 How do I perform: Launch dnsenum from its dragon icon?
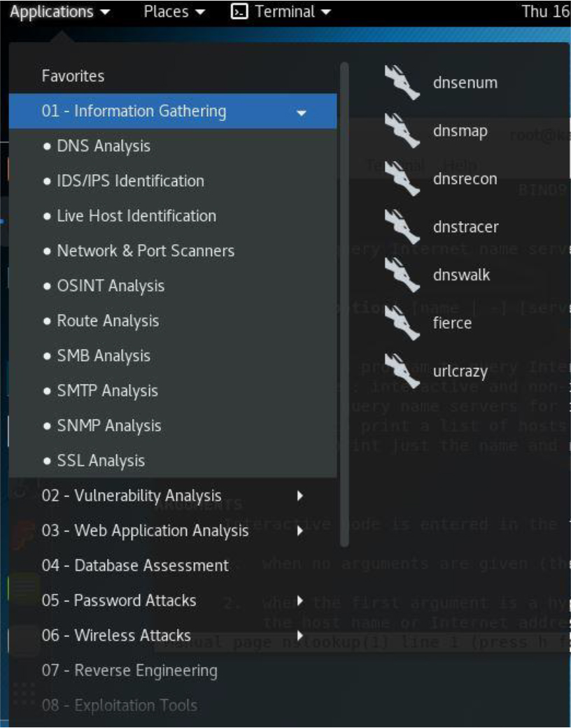402,83
